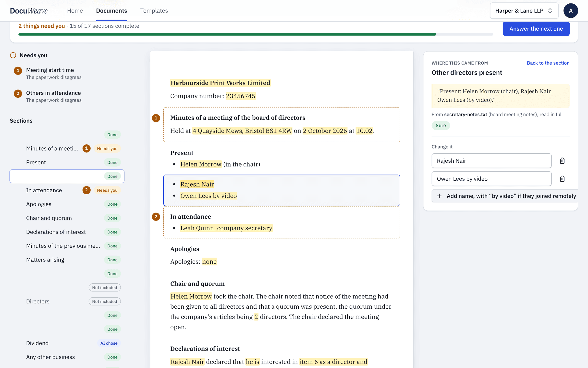Select the In attendance section

point(67,190)
